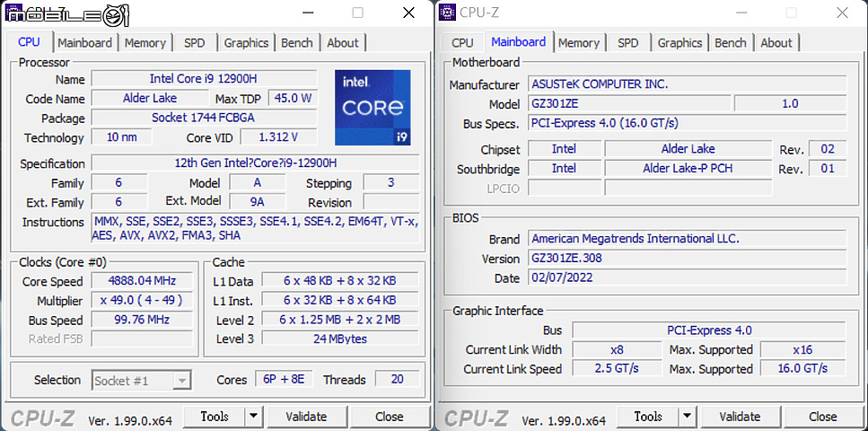Viewport: 868px width, 431px height.
Task: Open About tab in right window
Action: (x=776, y=43)
